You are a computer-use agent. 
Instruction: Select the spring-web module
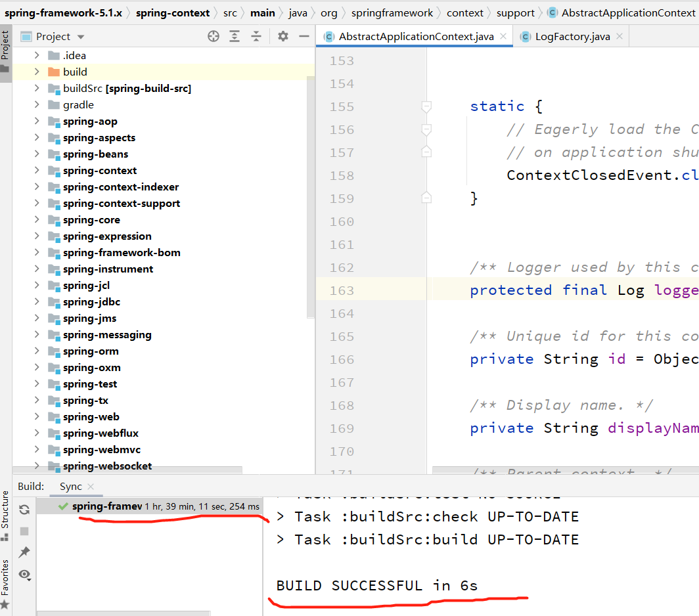[91, 417]
